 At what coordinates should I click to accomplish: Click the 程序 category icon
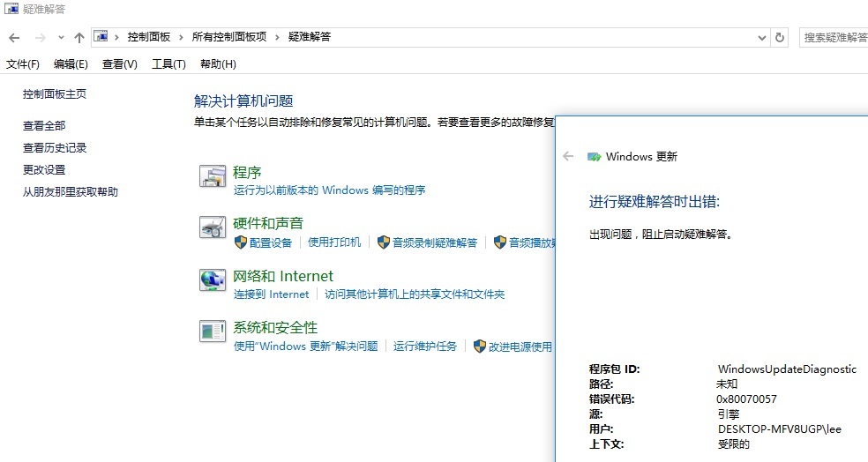click(213, 176)
